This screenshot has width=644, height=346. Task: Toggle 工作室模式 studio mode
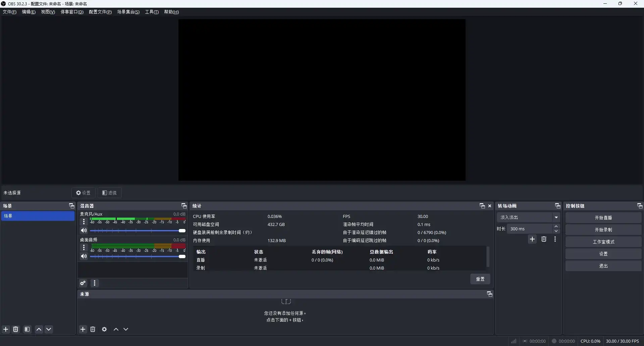603,242
